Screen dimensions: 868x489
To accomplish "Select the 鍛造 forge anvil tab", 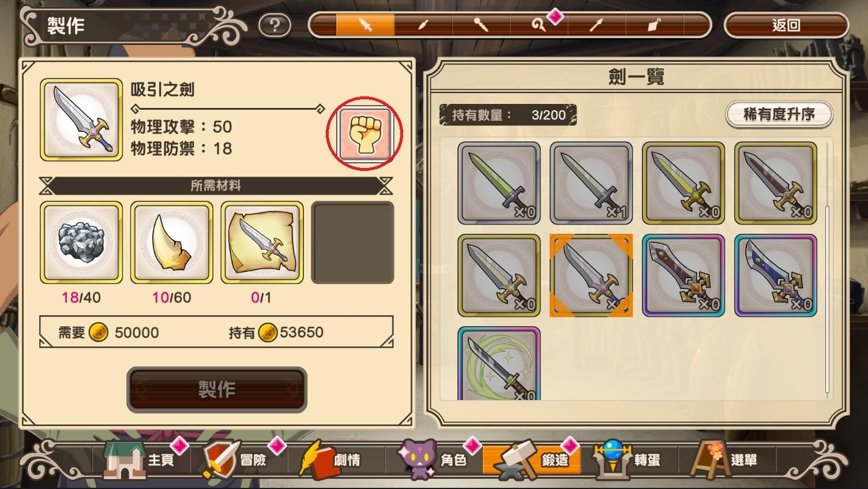I will click(531, 460).
